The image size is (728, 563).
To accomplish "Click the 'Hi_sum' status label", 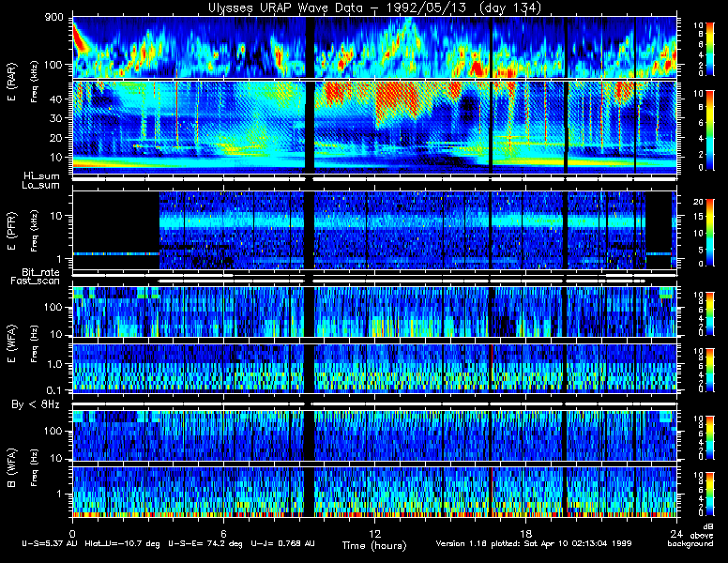I will click(42, 176).
